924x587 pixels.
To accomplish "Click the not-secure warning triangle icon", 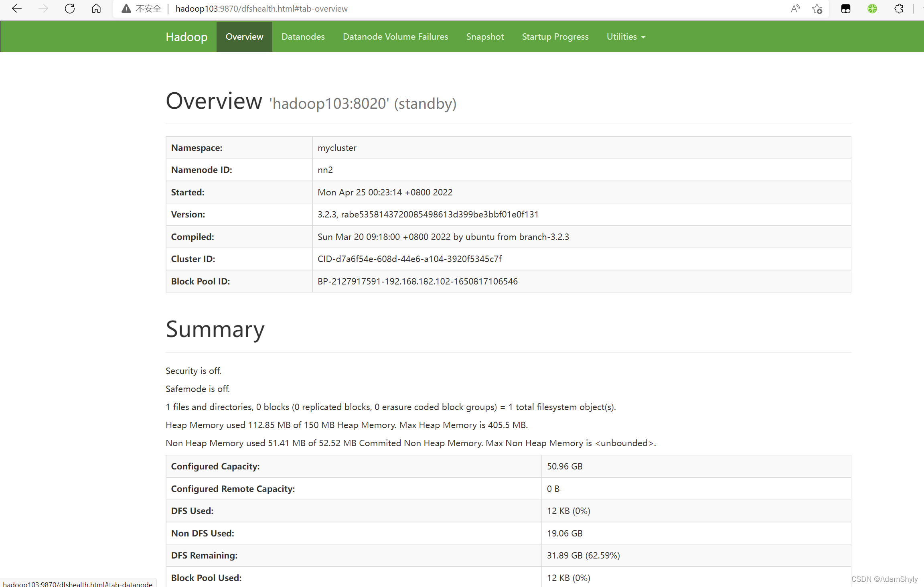I will coord(126,8).
